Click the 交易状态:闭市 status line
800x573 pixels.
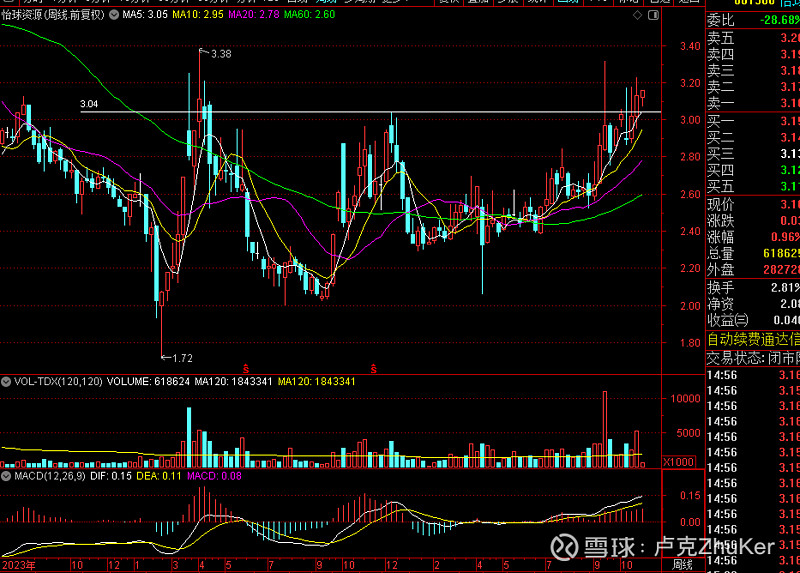point(753,359)
